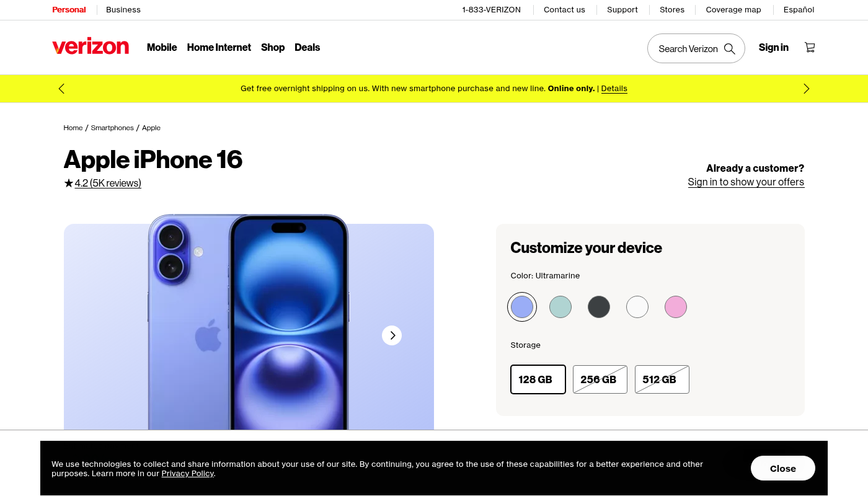Expand the Shop menu
Viewport: 868px width, 496px height.
click(x=273, y=47)
